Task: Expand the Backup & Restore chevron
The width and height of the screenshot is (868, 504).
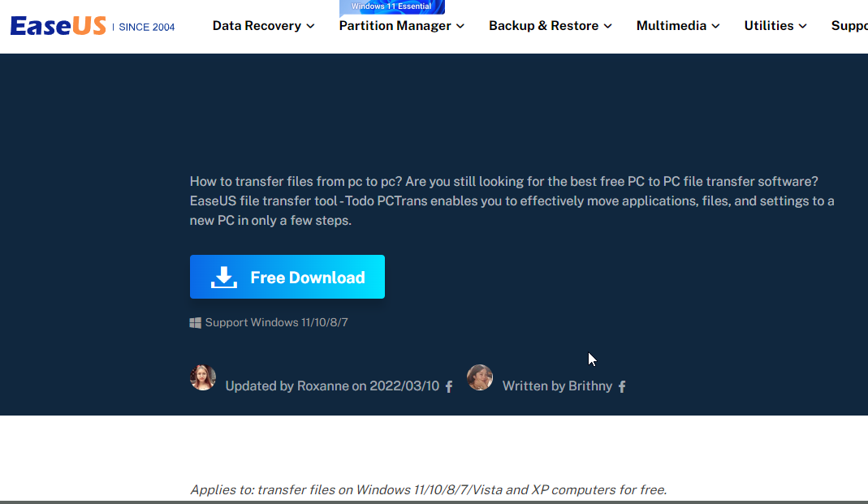Action: (x=608, y=26)
